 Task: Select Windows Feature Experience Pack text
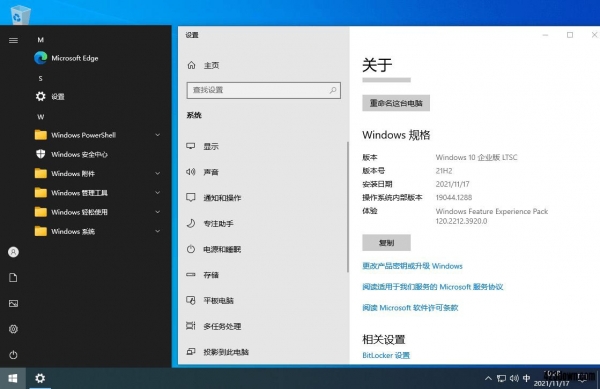tap(492, 211)
